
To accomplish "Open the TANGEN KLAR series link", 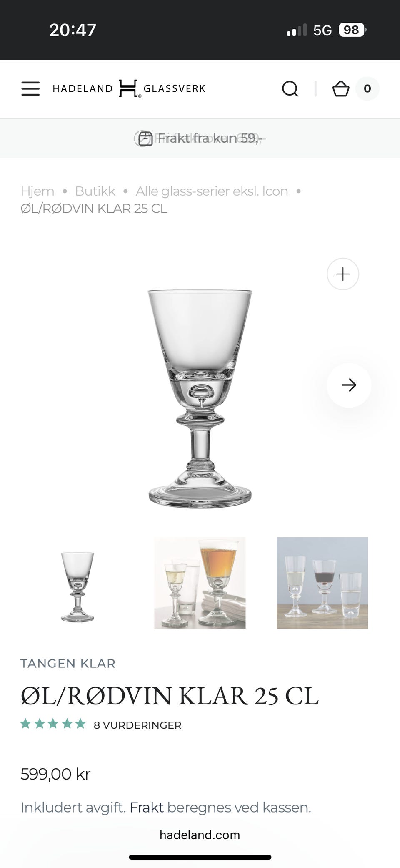I will 68,664.
